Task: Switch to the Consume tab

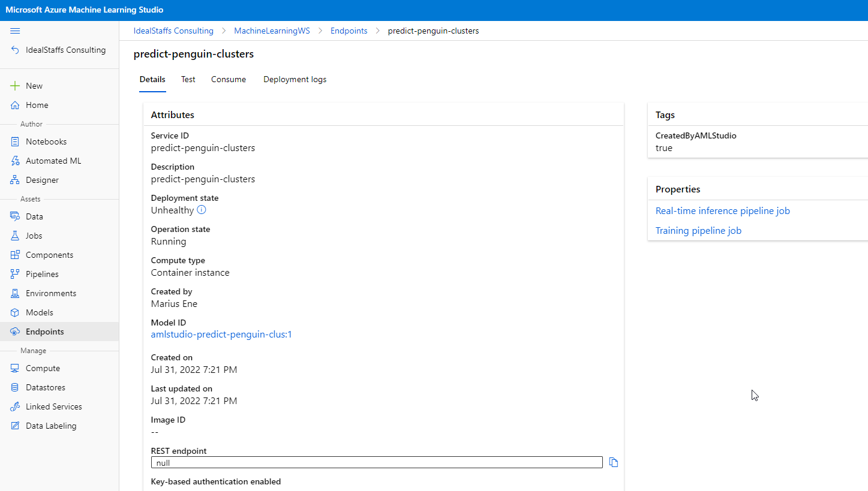Action: click(228, 79)
